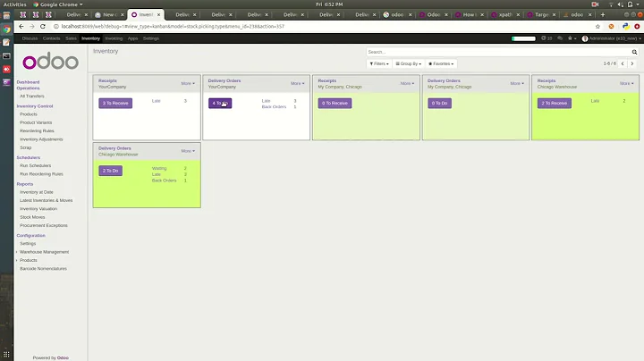Open Stock Moves report
This screenshot has width=644, height=361.
(x=32, y=217)
